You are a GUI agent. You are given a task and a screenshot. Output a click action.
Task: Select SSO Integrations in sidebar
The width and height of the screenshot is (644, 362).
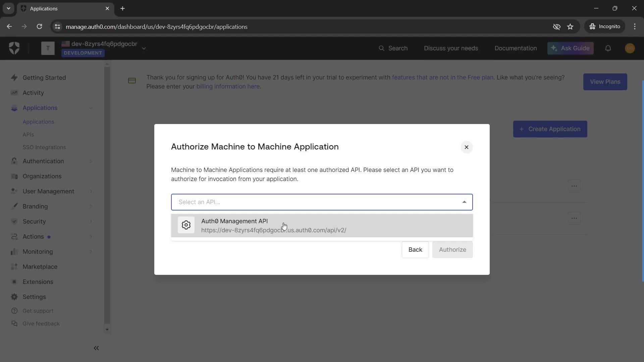click(x=44, y=147)
